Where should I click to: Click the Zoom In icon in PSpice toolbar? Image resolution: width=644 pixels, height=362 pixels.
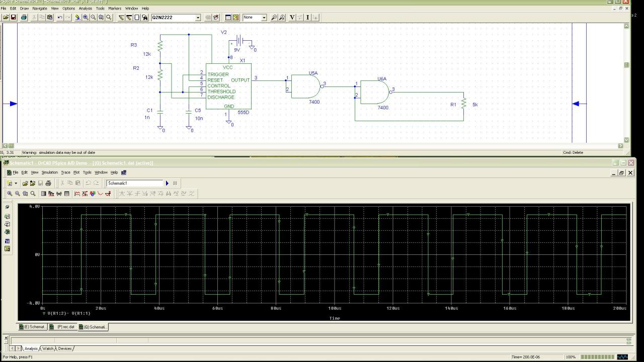pos(10,194)
